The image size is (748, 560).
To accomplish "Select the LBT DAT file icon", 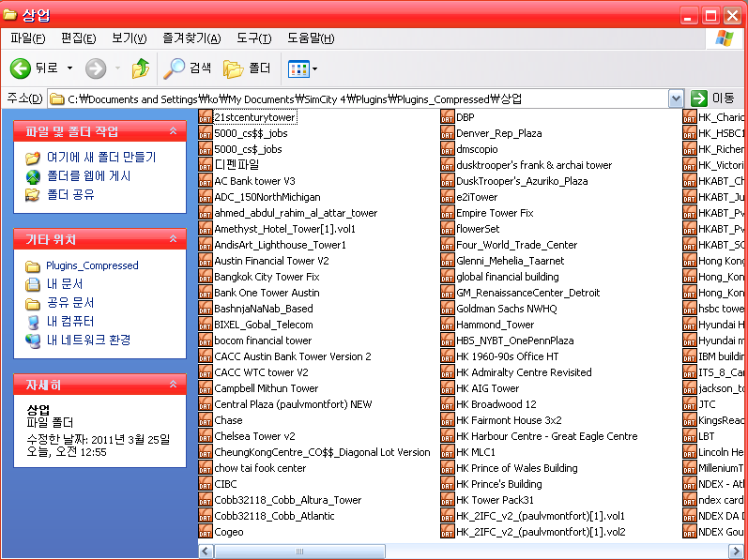I will point(690,436).
